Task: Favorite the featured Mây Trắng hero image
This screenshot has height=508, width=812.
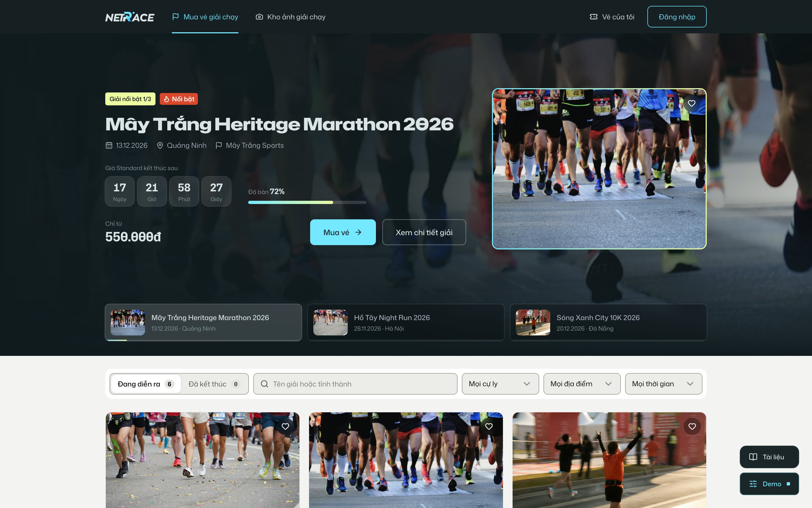Action: coord(691,103)
